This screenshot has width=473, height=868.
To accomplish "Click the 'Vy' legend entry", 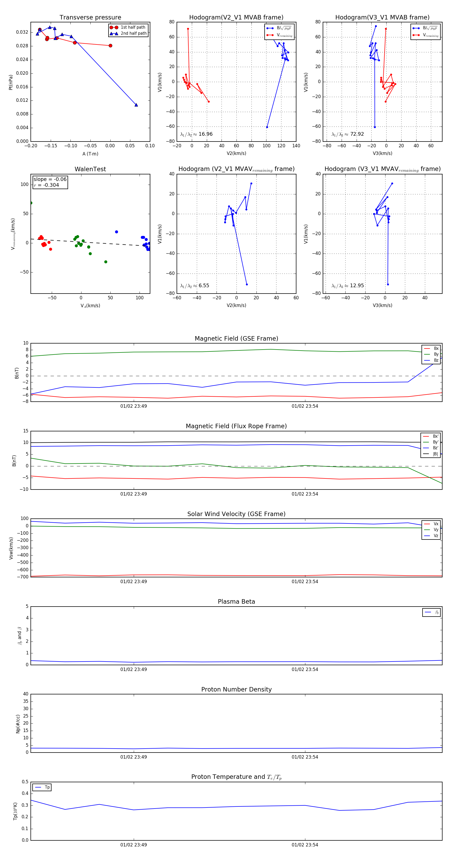I will pyautogui.click(x=431, y=530).
